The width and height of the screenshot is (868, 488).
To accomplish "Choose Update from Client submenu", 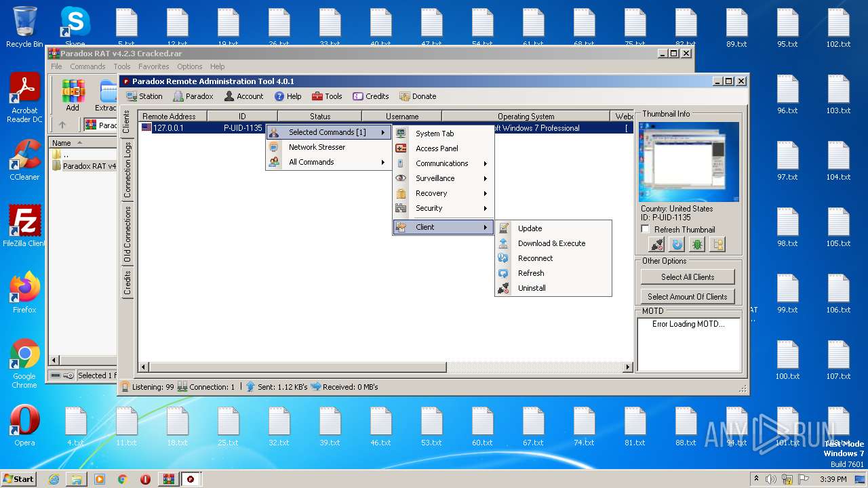I will click(553, 228).
